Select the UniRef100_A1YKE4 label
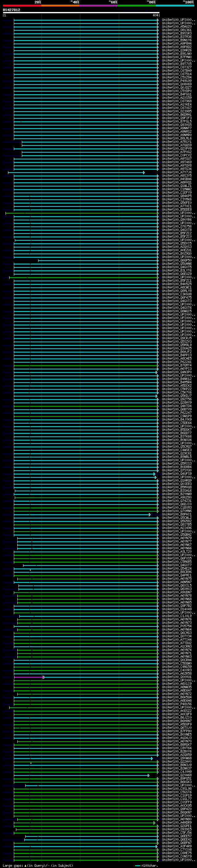The image size is (197, 868). [177, 104]
